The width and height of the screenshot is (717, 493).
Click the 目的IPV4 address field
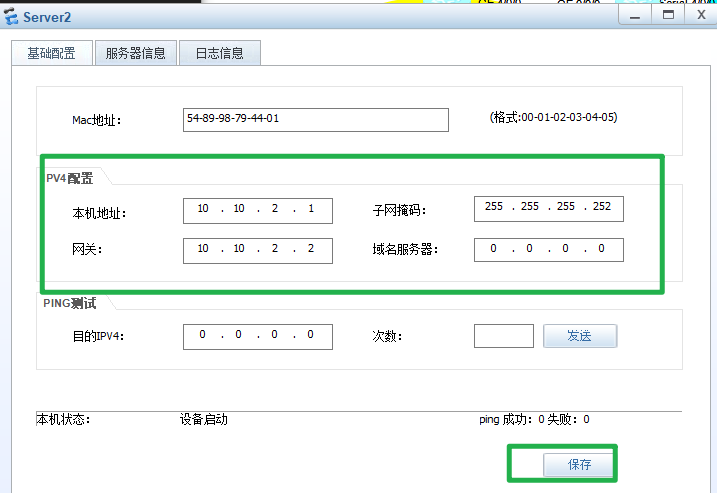click(257, 336)
